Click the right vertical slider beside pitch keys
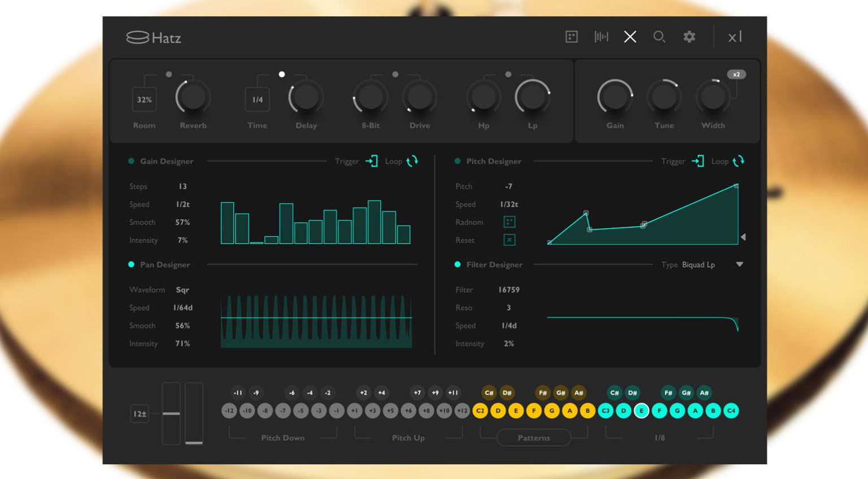This screenshot has height=479, width=868. tap(194, 413)
